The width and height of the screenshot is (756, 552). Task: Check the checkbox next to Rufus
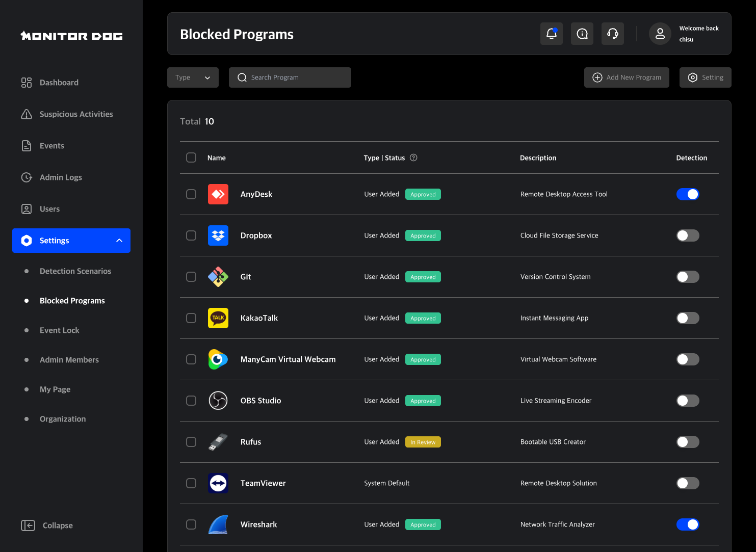pyautogui.click(x=191, y=442)
